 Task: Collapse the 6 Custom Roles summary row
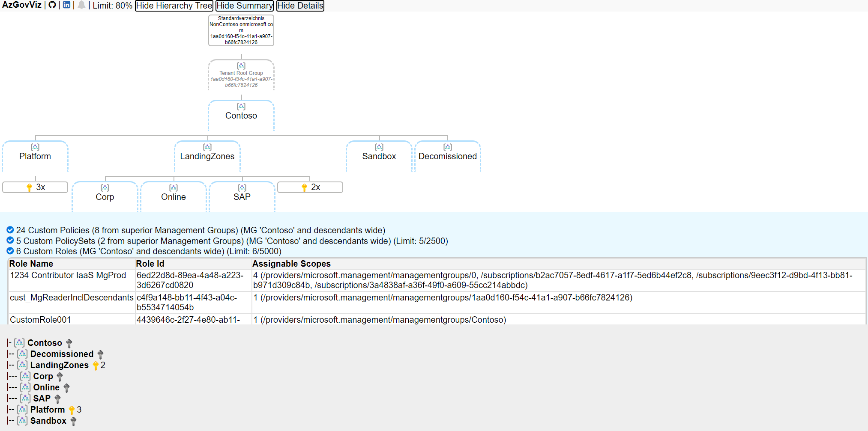[144, 251]
